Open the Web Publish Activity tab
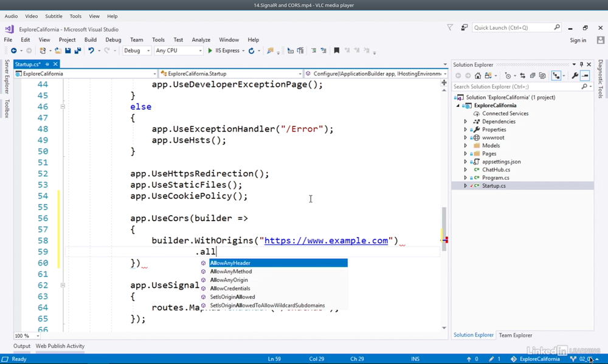This screenshot has width=608, height=364. [60, 346]
